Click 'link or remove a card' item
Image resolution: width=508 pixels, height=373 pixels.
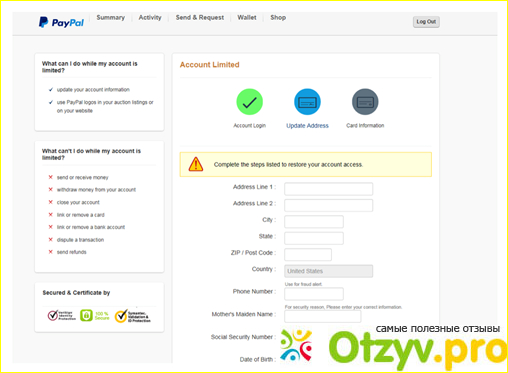(80, 215)
